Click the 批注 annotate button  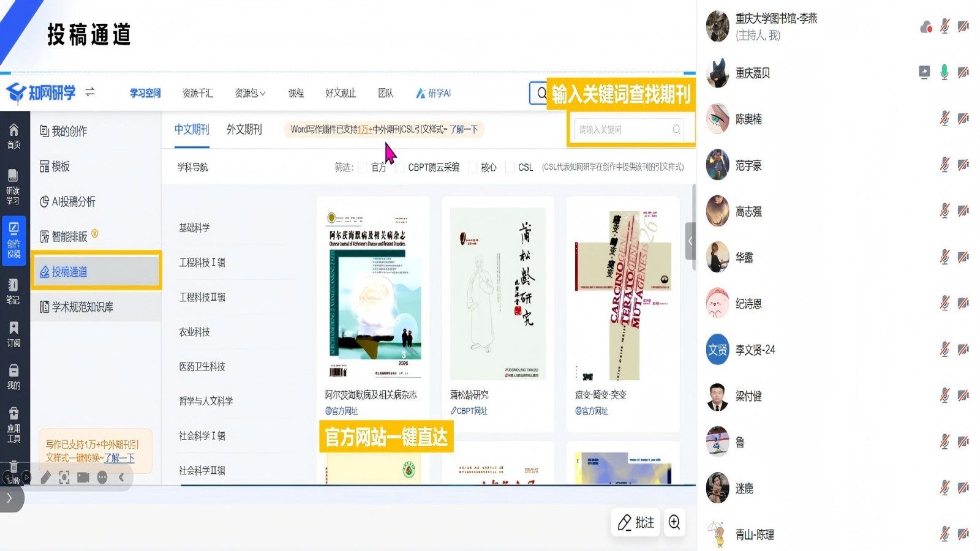pyautogui.click(x=636, y=522)
